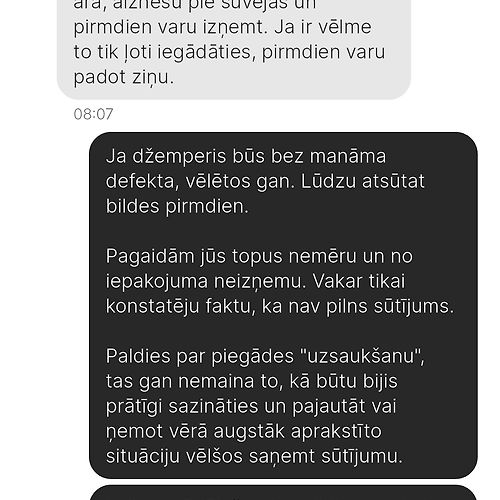Tap the line 'bildes pirmdien.'

click(x=177, y=206)
